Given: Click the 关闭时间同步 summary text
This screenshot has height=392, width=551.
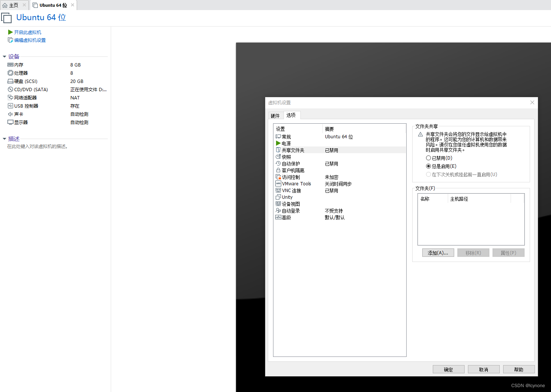Looking at the screenshot, I should coord(338,184).
